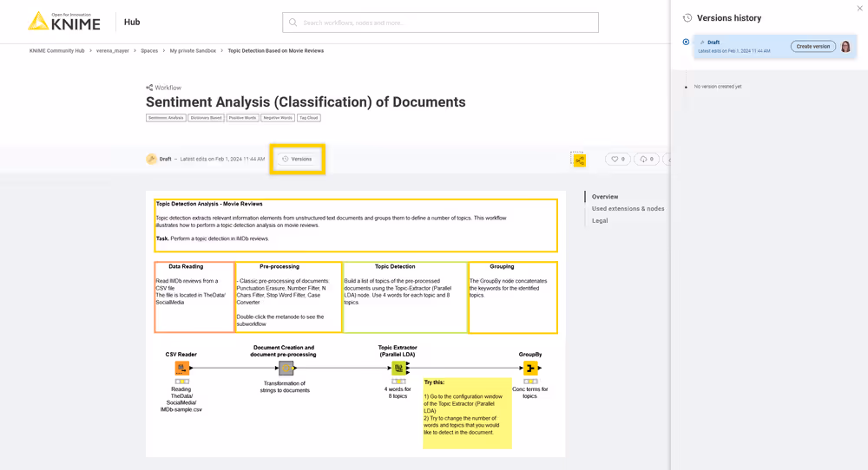Open verena_mayer in the breadcrumb
Viewport: 868px width, 470px height.
click(x=112, y=51)
